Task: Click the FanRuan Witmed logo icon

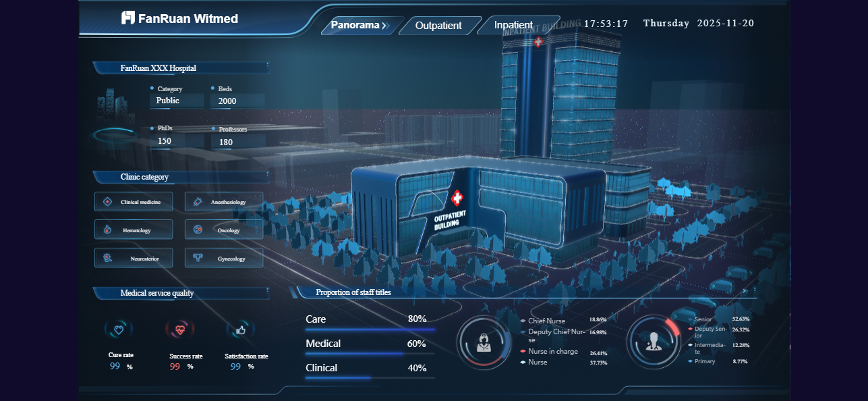Action: [x=128, y=18]
